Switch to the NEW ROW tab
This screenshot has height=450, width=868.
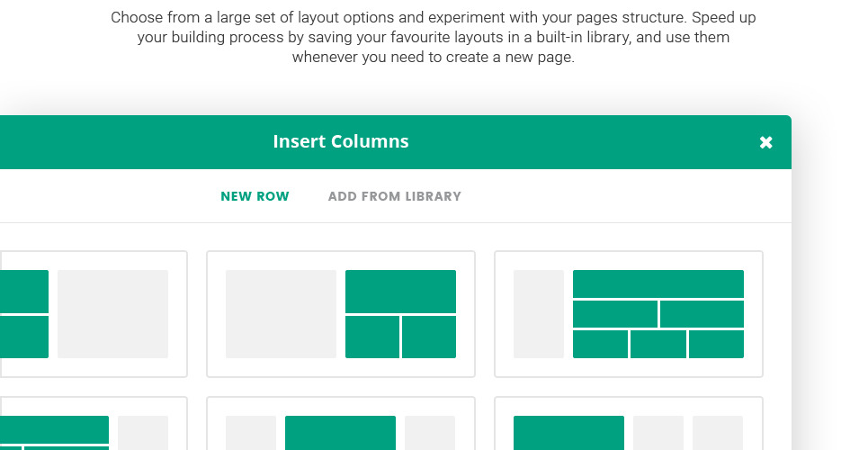(x=255, y=196)
